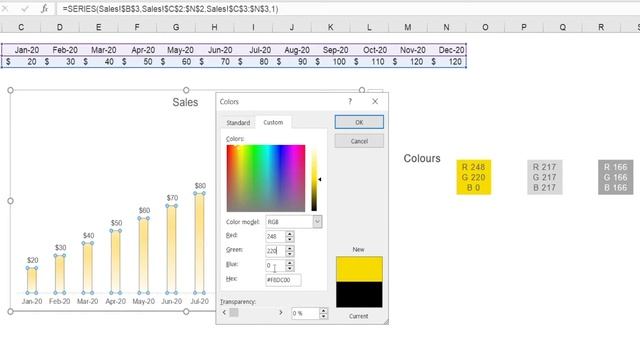Image resolution: width=640 pixels, height=360 pixels.
Task: Click the cell with value 50
Action: [137, 62]
